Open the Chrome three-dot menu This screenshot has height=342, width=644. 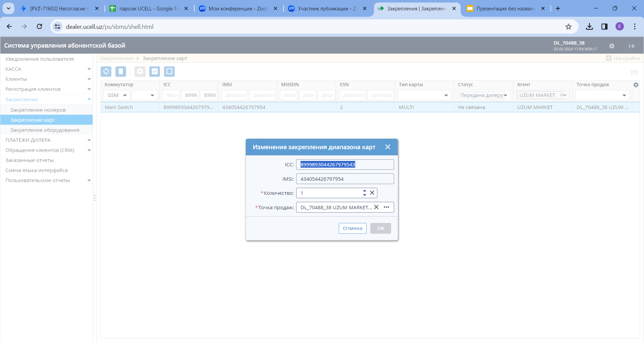[x=635, y=27]
